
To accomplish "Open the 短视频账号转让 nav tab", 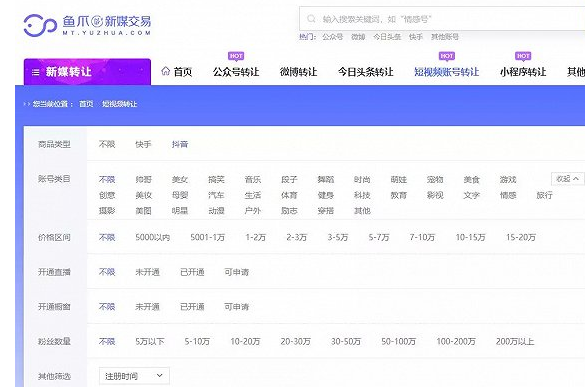I will coord(447,72).
